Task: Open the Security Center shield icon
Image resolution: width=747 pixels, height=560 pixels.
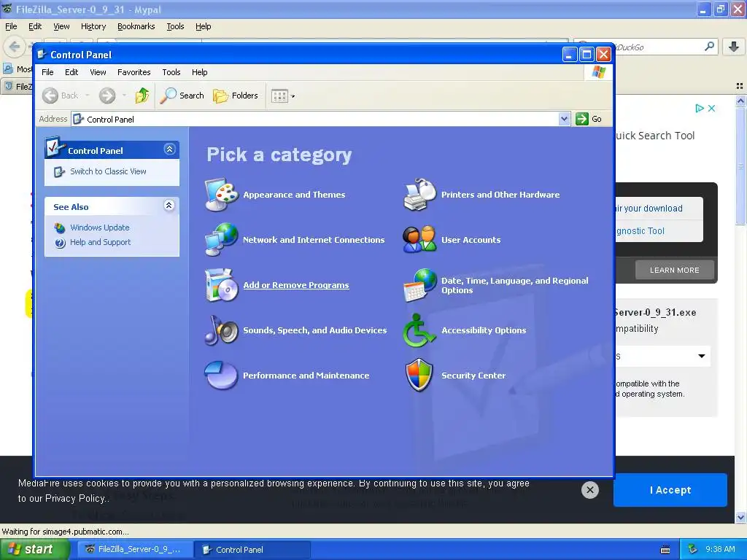Action: [419, 376]
